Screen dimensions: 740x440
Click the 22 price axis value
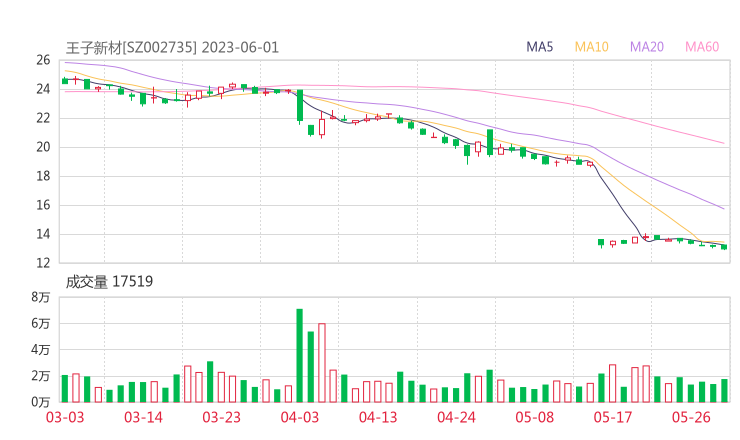tap(43, 118)
